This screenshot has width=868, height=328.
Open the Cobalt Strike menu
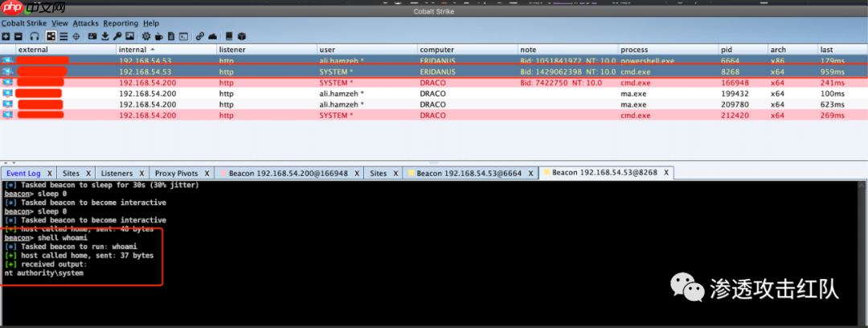[x=24, y=23]
